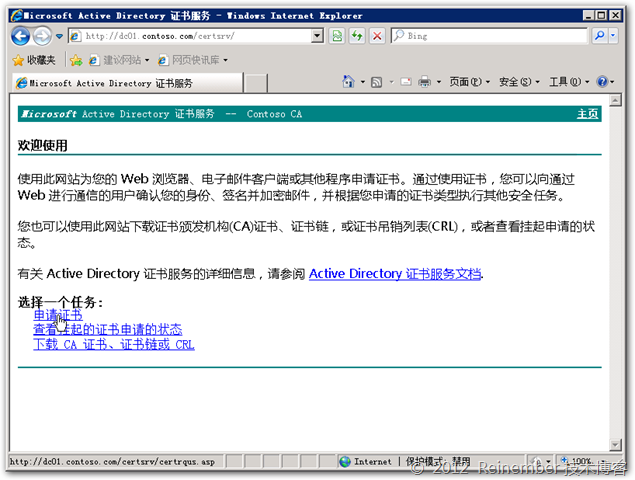Run search with the magnifier button
The height and width of the screenshot is (480, 635).
(x=599, y=36)
